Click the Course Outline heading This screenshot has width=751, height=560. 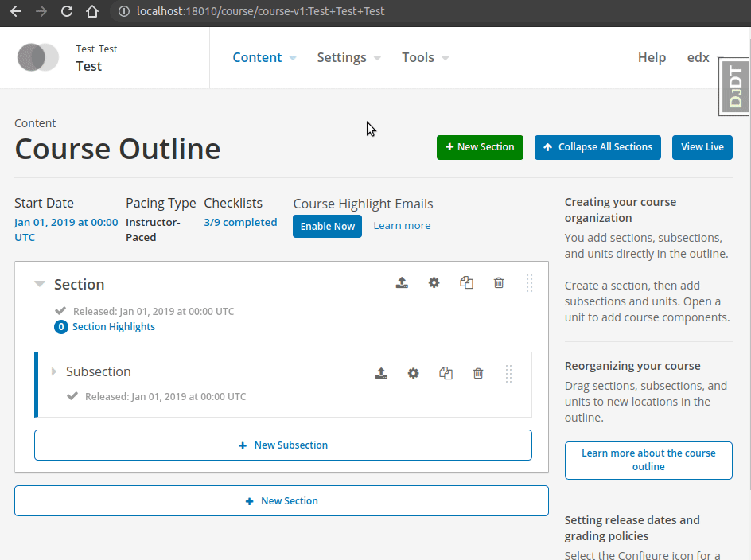tap(118, 149)
